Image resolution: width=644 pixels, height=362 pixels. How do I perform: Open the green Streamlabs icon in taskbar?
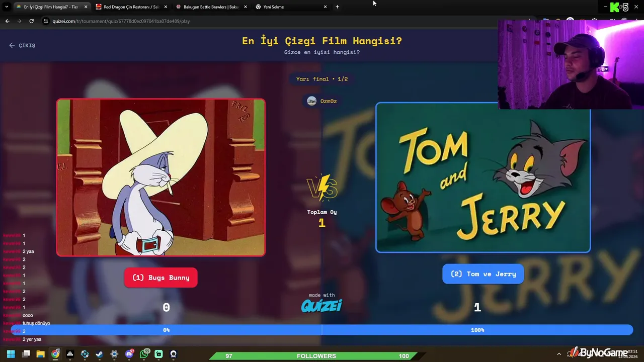pyautogui.click(x=159, y=354)
